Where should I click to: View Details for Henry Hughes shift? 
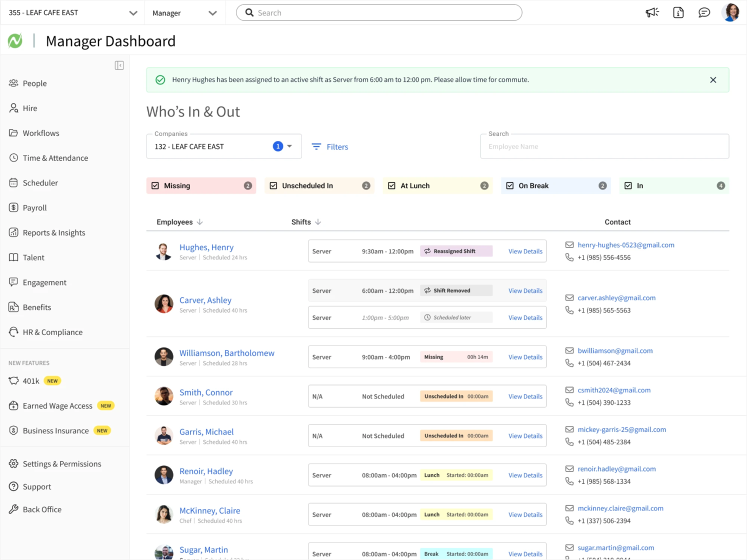pos(525,251)
